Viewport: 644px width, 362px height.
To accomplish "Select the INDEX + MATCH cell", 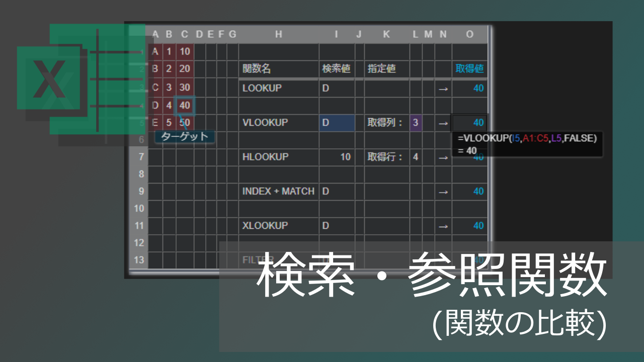I will (x=278, y=192).
